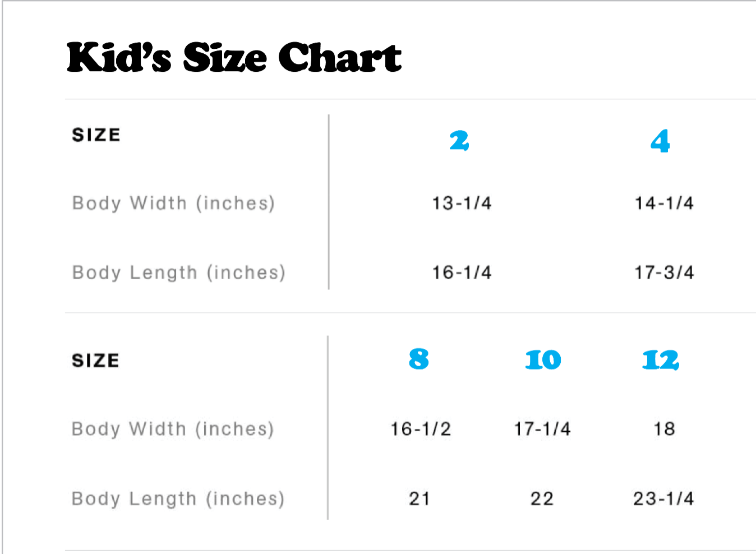
Task: Click body length 22 under size 10
Action: tap(542, 498)
